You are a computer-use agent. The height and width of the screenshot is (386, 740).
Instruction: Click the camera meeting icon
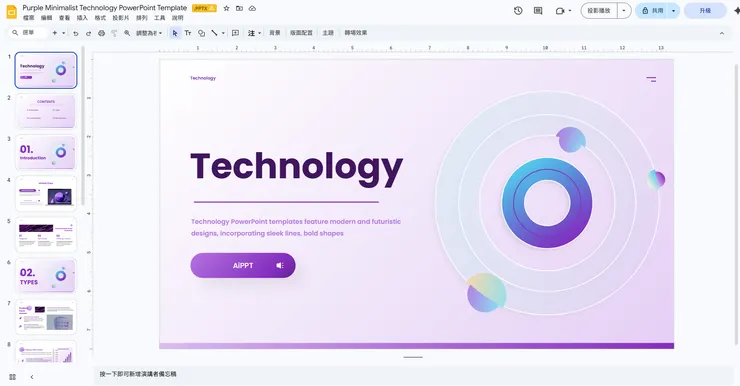pyautogui.click(x=560, y=10)
